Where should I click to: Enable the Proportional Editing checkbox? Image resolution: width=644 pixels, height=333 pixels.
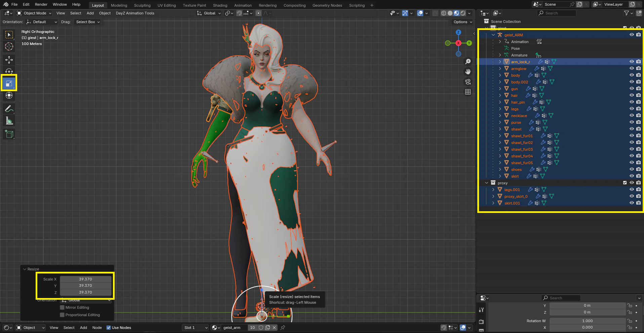point(62,315)
